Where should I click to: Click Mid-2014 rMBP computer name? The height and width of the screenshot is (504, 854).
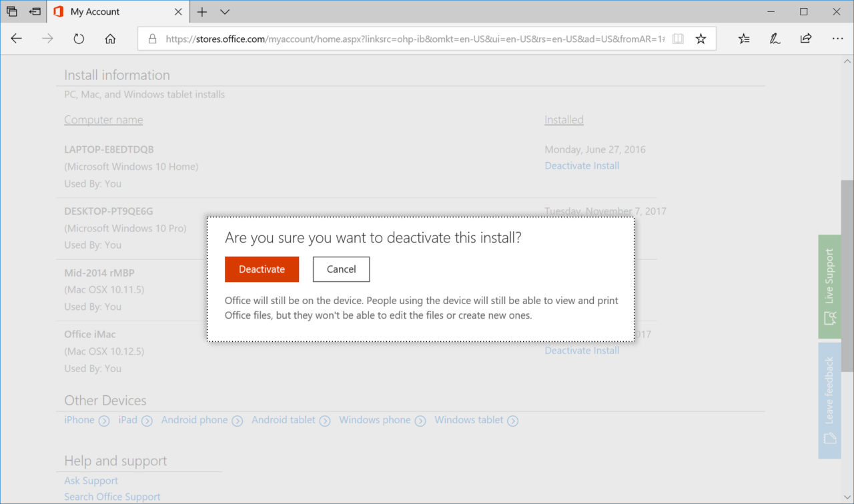point(99,273)
